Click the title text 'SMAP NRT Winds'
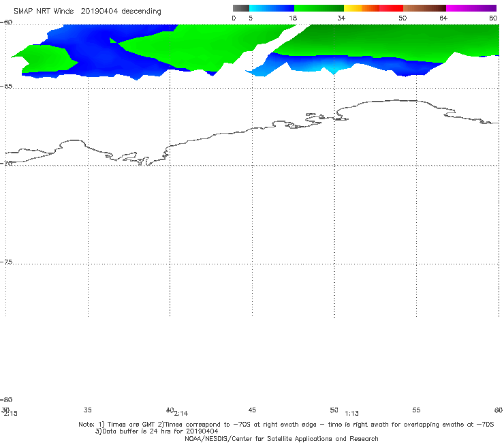The image size is (504, 443). [44, 11]
